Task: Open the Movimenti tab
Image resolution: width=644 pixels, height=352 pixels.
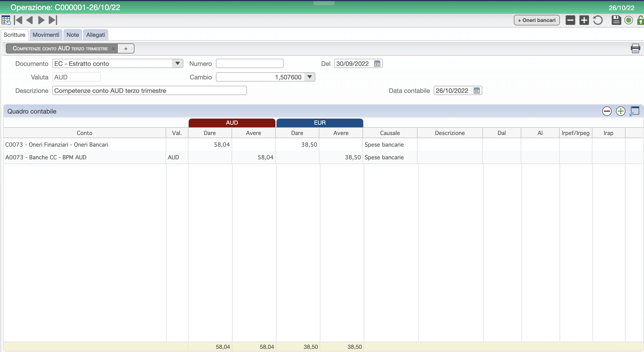Action: pos(46,35)
